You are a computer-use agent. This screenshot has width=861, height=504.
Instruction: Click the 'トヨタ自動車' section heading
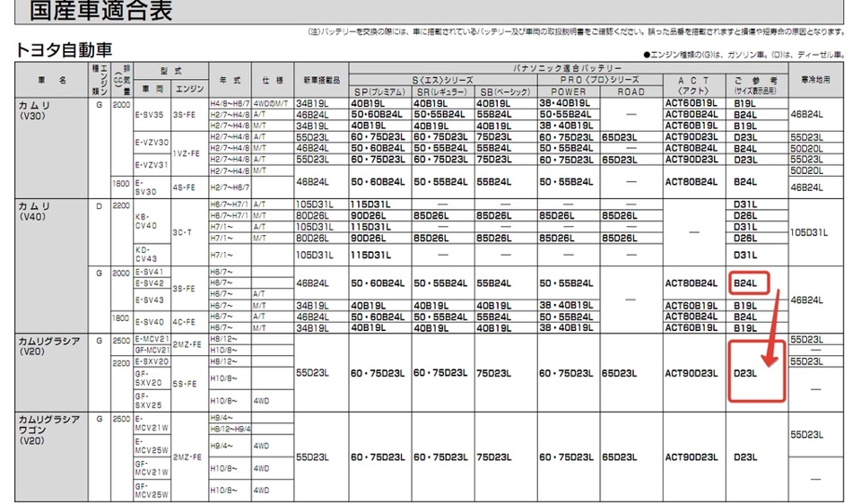(x=63, y=50)
